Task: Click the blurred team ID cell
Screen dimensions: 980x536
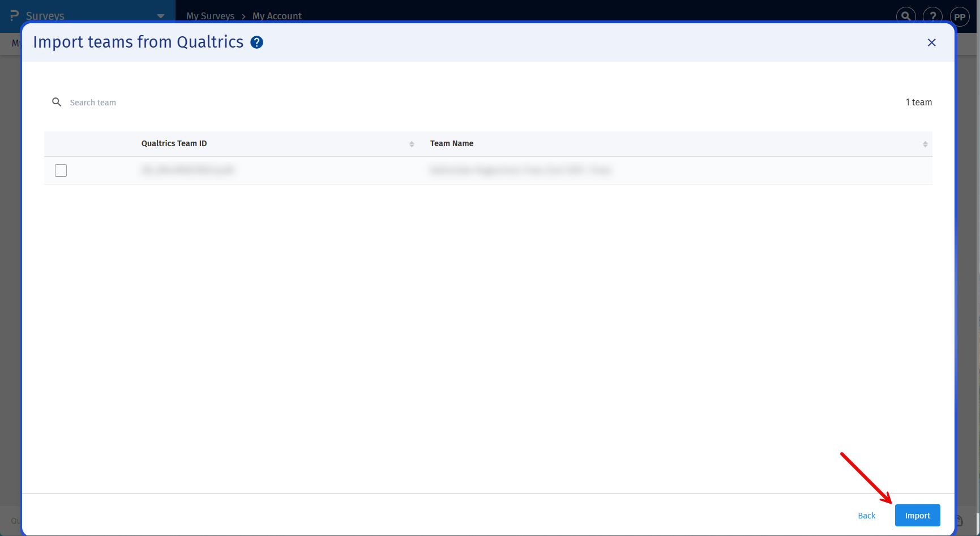Action: click(187, 170)
